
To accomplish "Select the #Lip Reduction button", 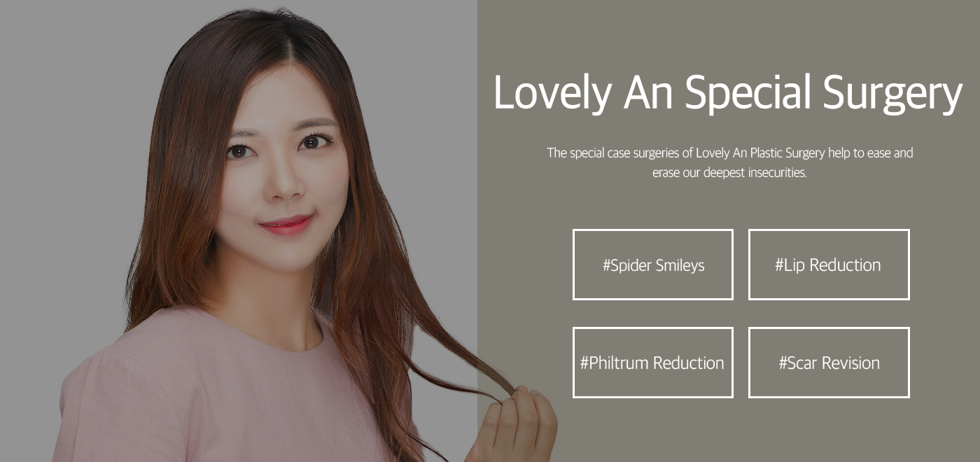I will point(829,265).
